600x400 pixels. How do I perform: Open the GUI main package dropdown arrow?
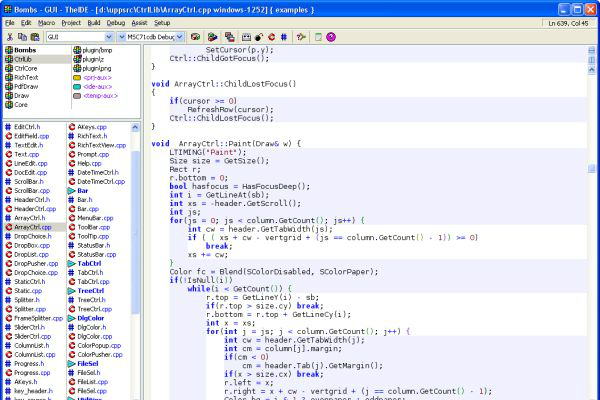[x=109, y=37]
